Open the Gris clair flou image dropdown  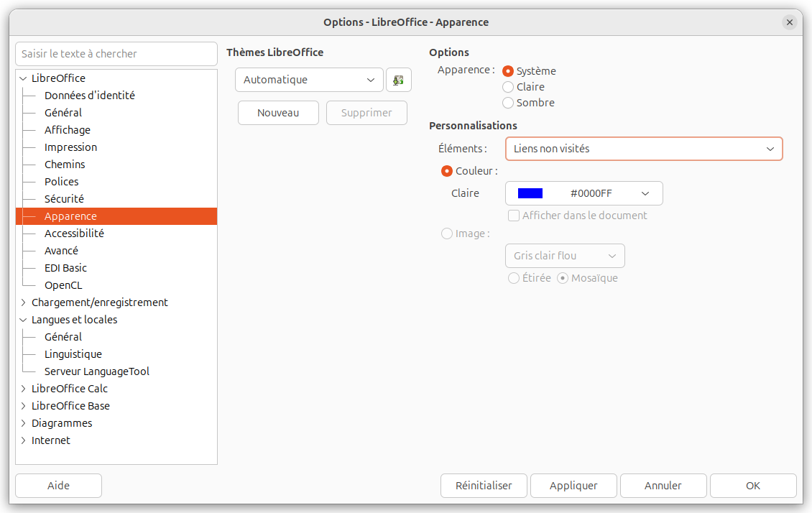click(565, 256)
